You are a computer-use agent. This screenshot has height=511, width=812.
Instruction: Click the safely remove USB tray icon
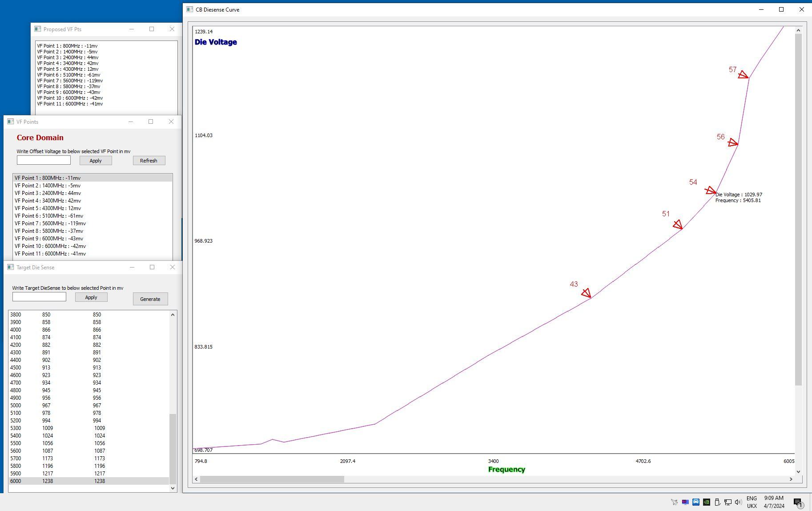[x=717, y=502]
